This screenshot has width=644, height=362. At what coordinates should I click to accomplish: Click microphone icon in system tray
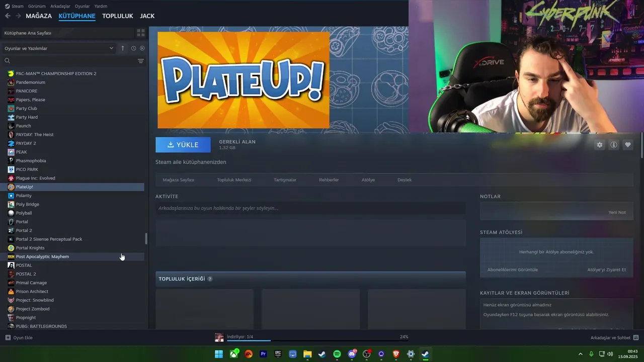click(x=591, y=354)
